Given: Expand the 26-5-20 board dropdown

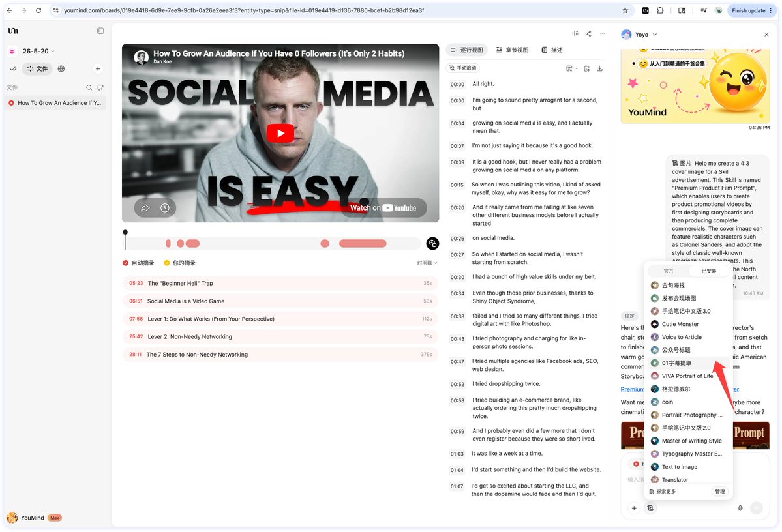Looking at the screenshot, I should [x=38, y=51].
